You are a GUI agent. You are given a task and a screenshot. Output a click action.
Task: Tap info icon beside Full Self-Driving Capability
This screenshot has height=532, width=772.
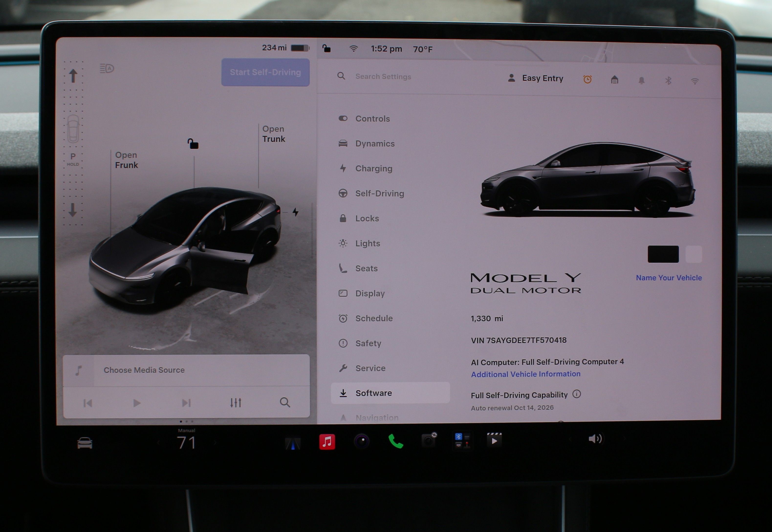tap(577, 394)
